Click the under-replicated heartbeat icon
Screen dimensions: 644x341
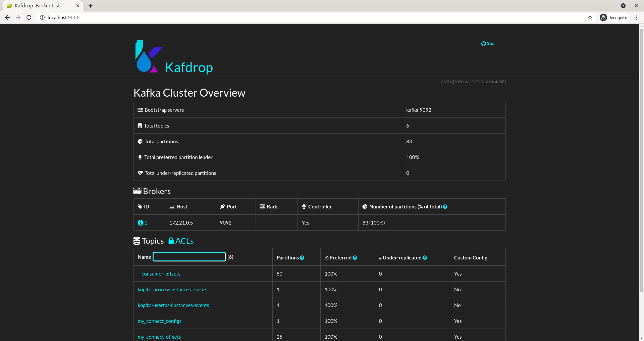(140, 173)
